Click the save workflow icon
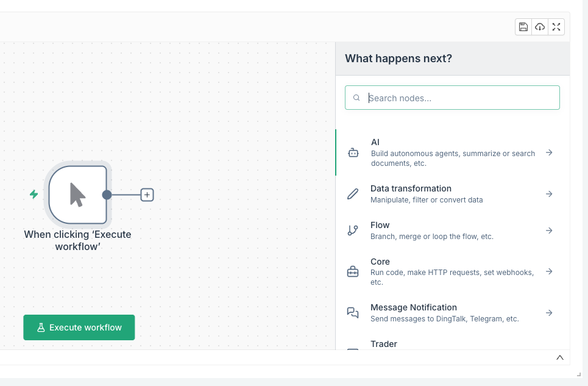The image size is (588, 386). pos(523,27)
